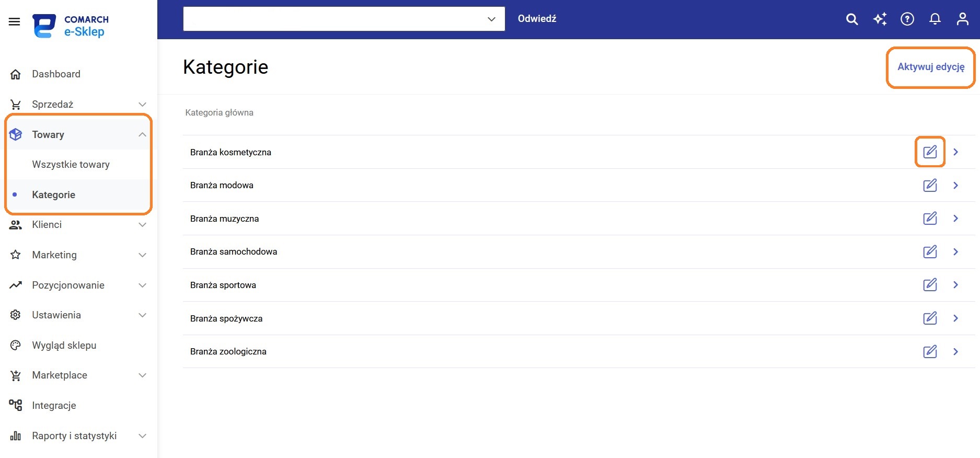Click the Marketplace cart icon
The width and height of the screenshot is (980, 458).
(x=16, y=375)
